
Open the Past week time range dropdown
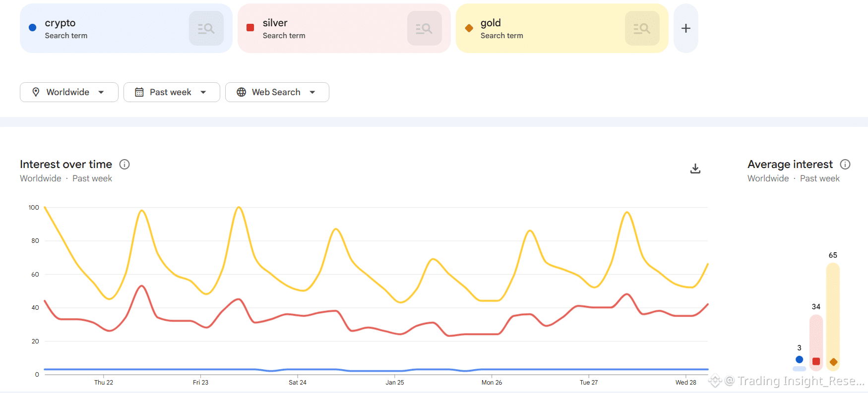[x=203, y=92]
